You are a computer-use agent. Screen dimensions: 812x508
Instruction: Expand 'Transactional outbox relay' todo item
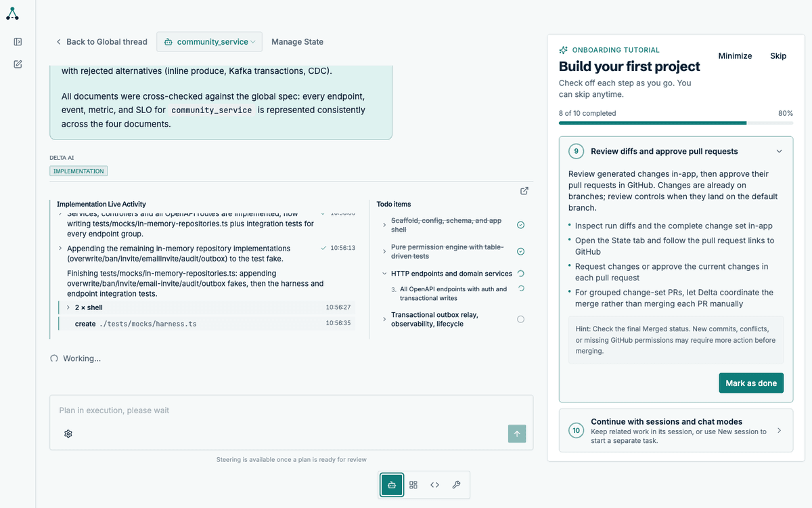(x=384, y=319)
